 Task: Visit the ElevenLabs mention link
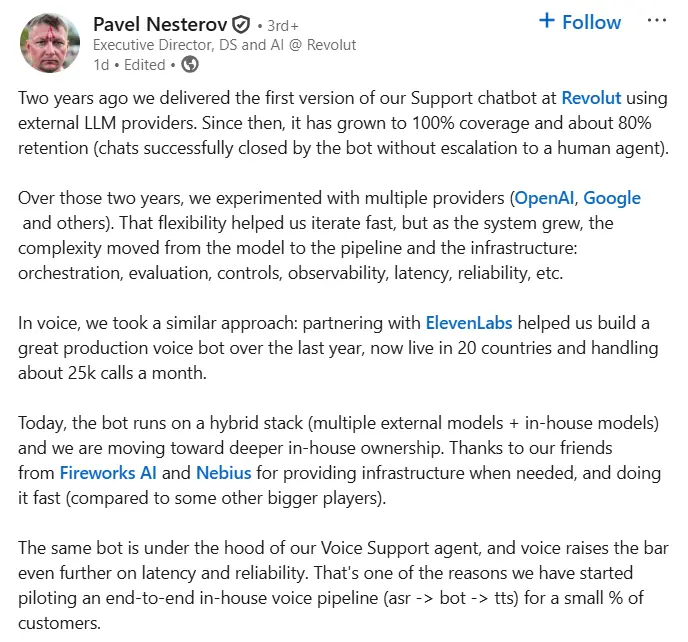click(x=469, y=323)
